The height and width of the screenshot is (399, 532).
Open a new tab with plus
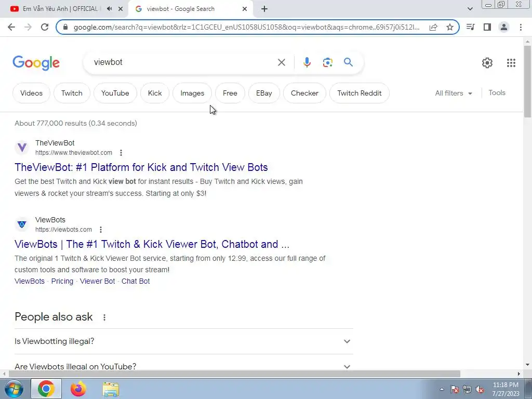(264, 9)
